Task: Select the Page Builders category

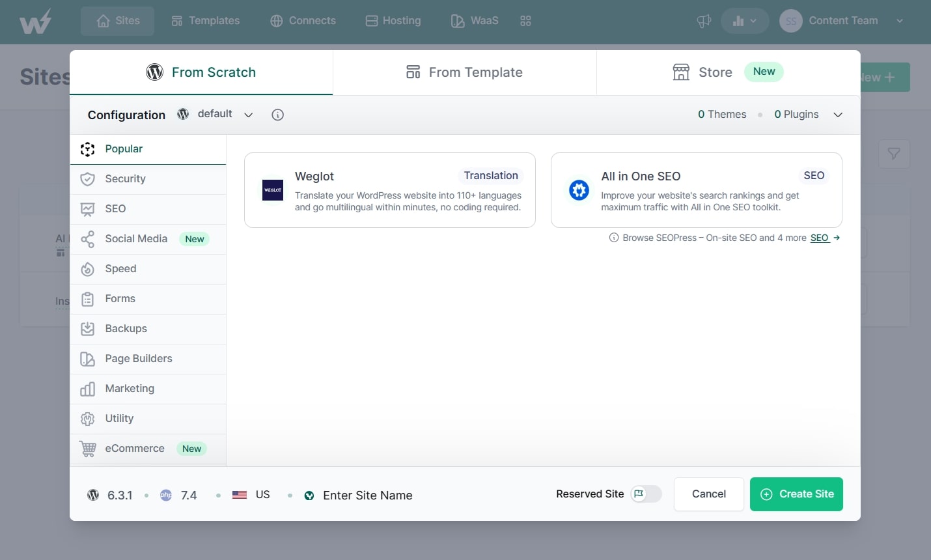Action: click(148, 359)
